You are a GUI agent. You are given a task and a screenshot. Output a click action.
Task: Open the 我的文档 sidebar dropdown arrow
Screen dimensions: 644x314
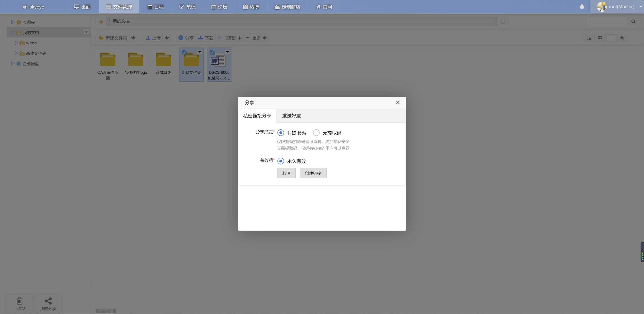(x=86, y=32)
